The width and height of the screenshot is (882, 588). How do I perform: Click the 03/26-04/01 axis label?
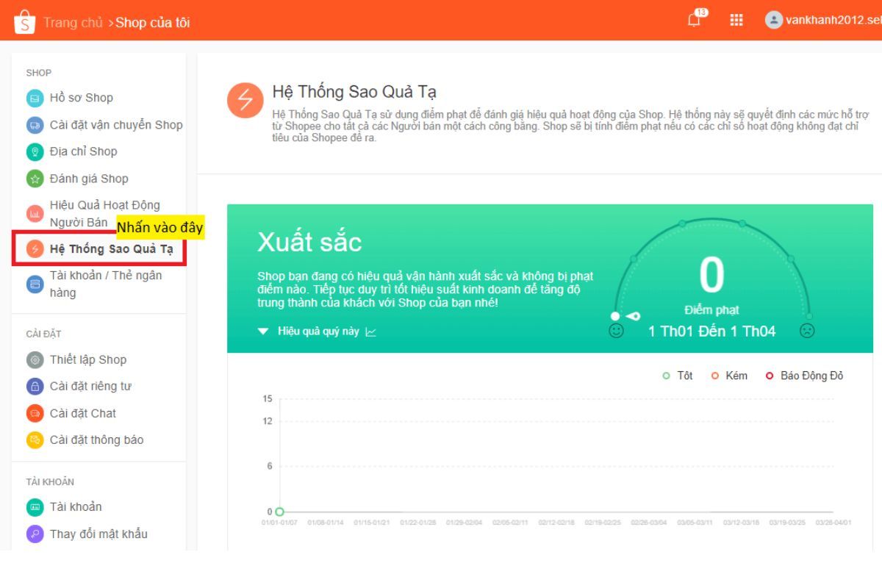[833, 523]
